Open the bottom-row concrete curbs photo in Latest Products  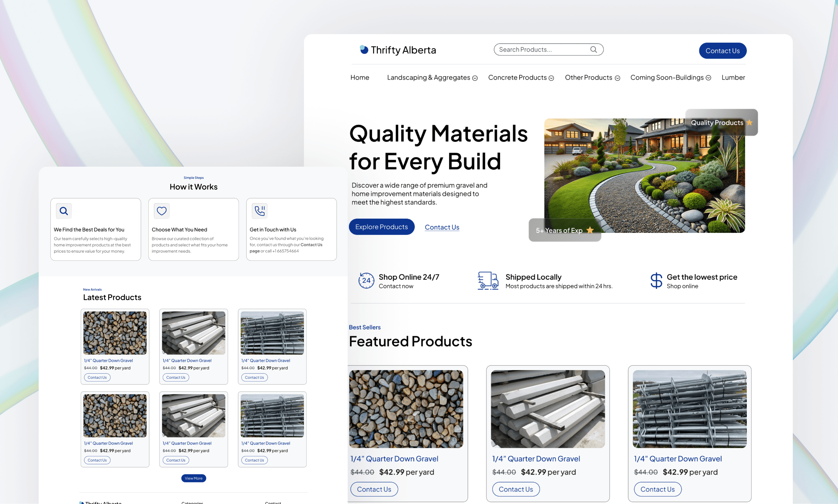point(193,416)
